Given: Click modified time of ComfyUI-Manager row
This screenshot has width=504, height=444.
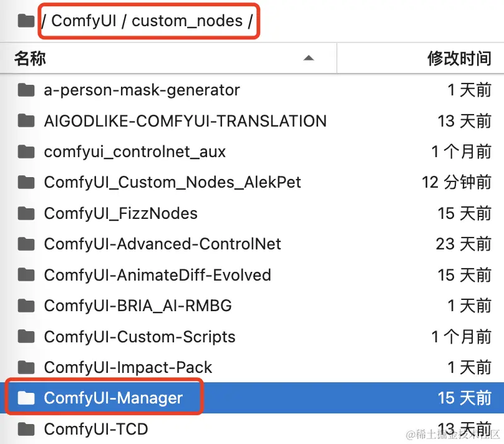Looking at the screenshot, I should (x=465, y=398).
